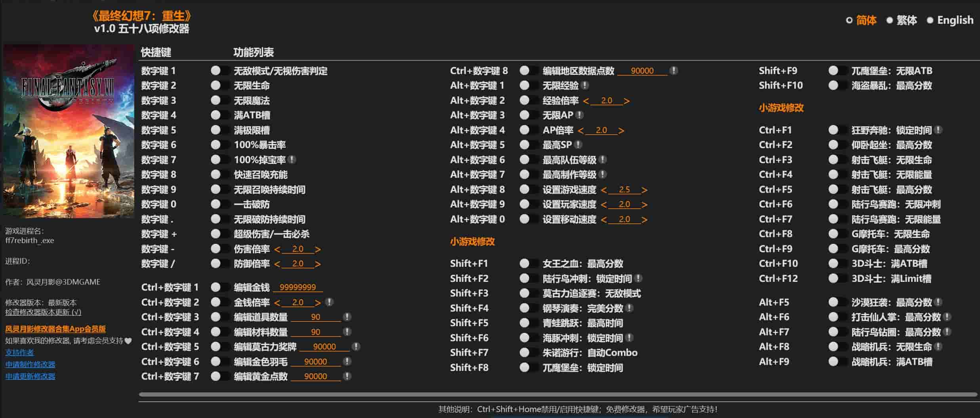Click info icon next to 打击仙人掌: 最高分数
Viewport: 980px width, 418px height.
tap(947, 317)
